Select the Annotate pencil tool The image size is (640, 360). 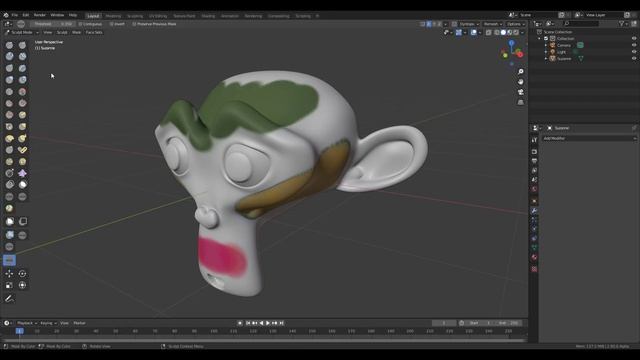click(x=9, y=299)
